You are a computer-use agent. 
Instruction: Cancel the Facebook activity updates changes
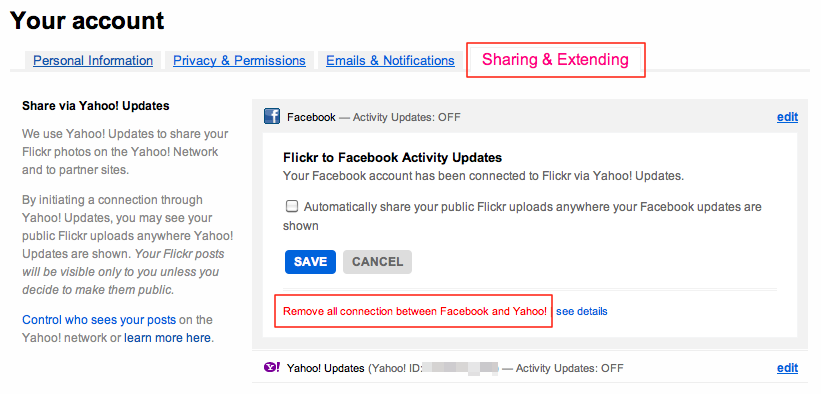point(378,262)
